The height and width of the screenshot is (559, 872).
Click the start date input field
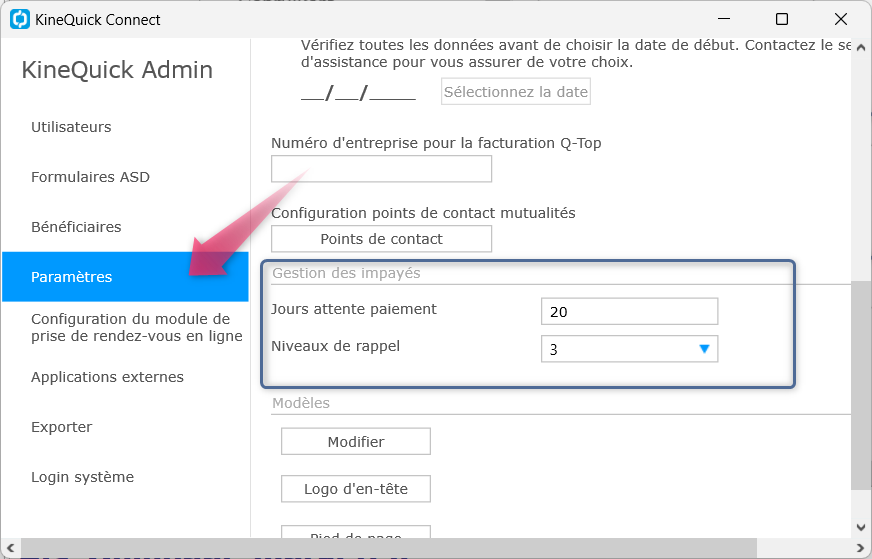point(358,92)
